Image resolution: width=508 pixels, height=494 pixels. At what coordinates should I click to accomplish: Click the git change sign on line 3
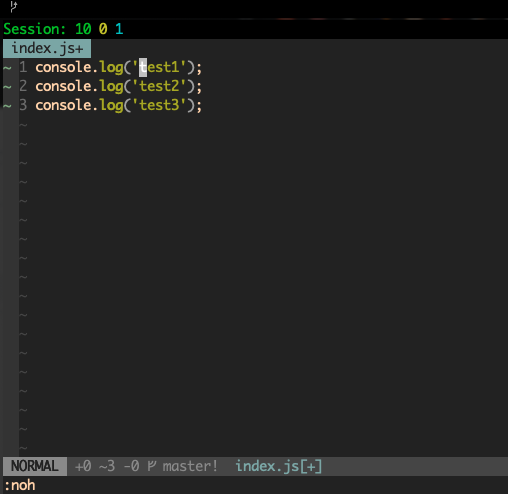tap(7, 106)
